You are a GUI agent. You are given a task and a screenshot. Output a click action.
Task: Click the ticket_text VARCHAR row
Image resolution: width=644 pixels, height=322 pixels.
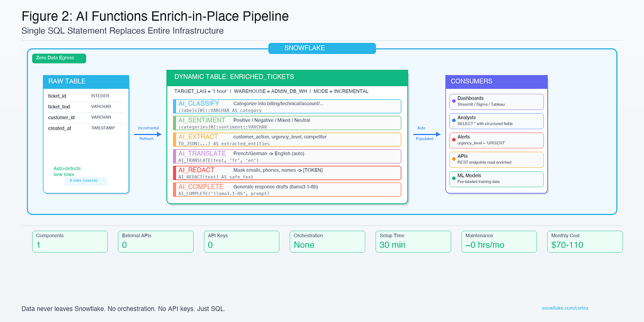click(86, 107)
